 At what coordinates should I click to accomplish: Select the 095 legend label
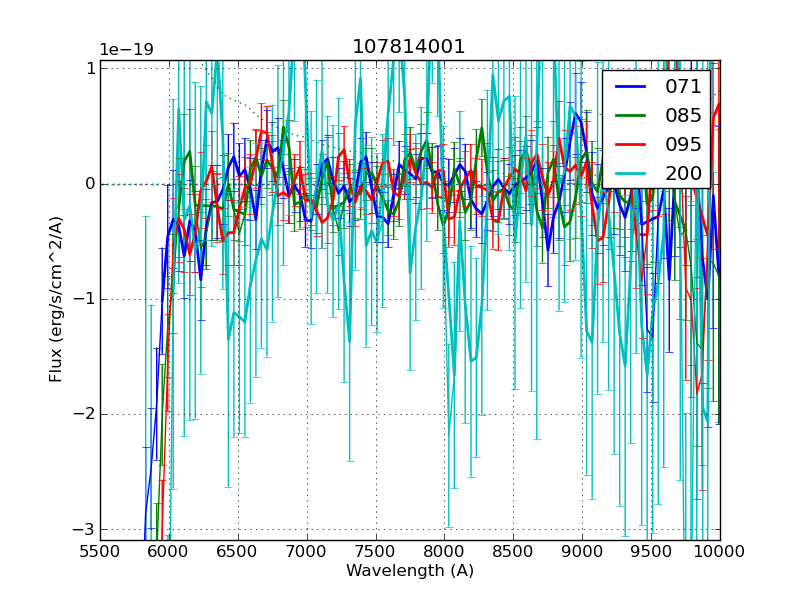[683, 144]
